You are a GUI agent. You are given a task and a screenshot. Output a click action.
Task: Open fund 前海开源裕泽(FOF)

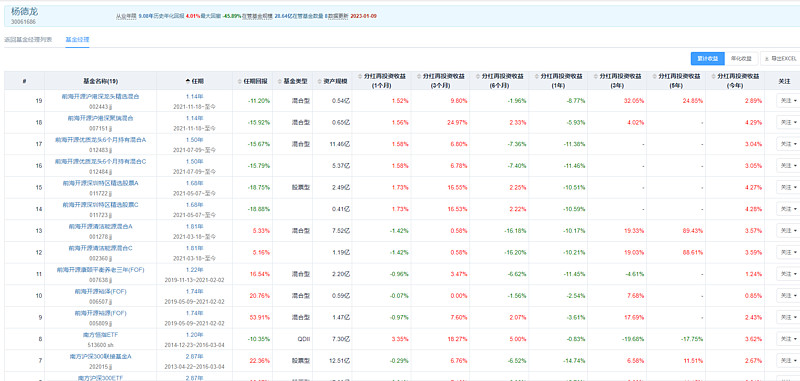tap(101, 291)
